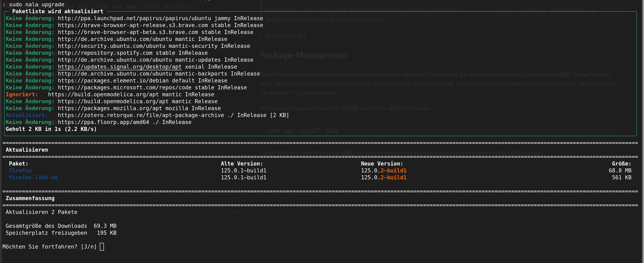Click the packages.mozilla.org apt URL
Viewport: 644px width, 263px height.
[x=110, y=108]
